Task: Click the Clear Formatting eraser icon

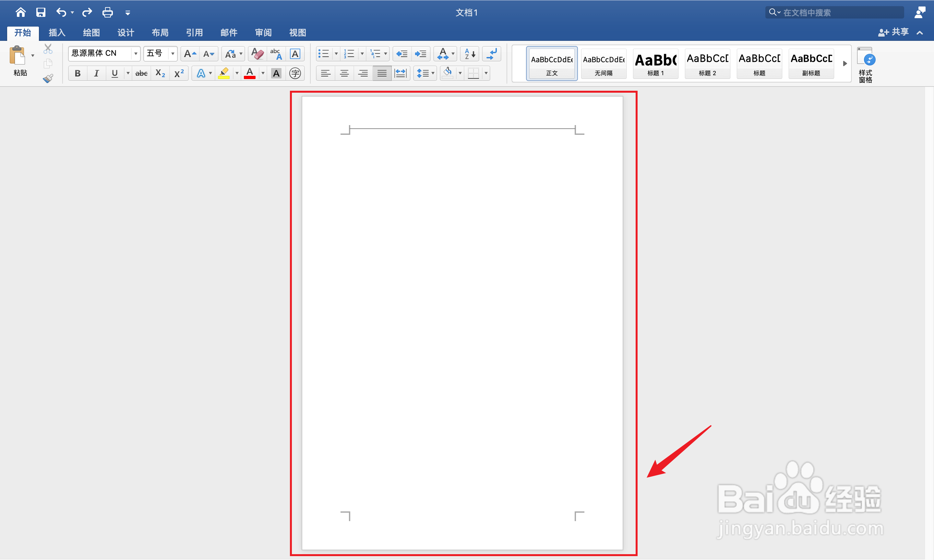Action: pos(257,53)
